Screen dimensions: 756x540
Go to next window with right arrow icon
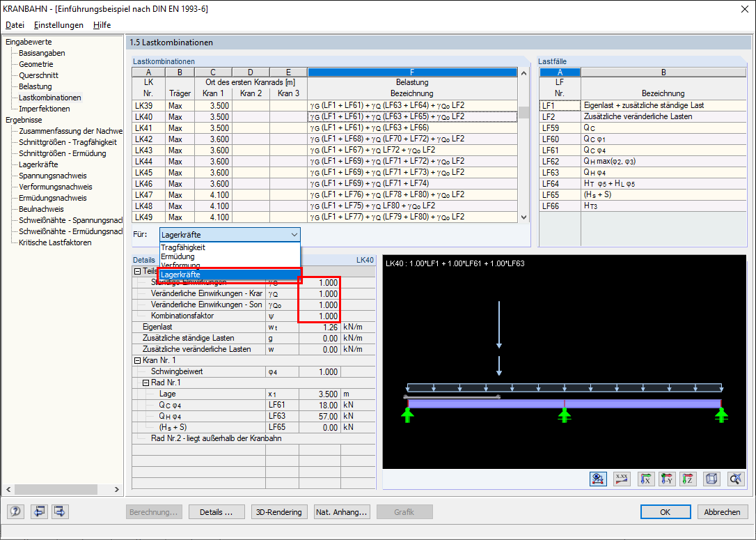pyautogui.click(x=60, y=511)
